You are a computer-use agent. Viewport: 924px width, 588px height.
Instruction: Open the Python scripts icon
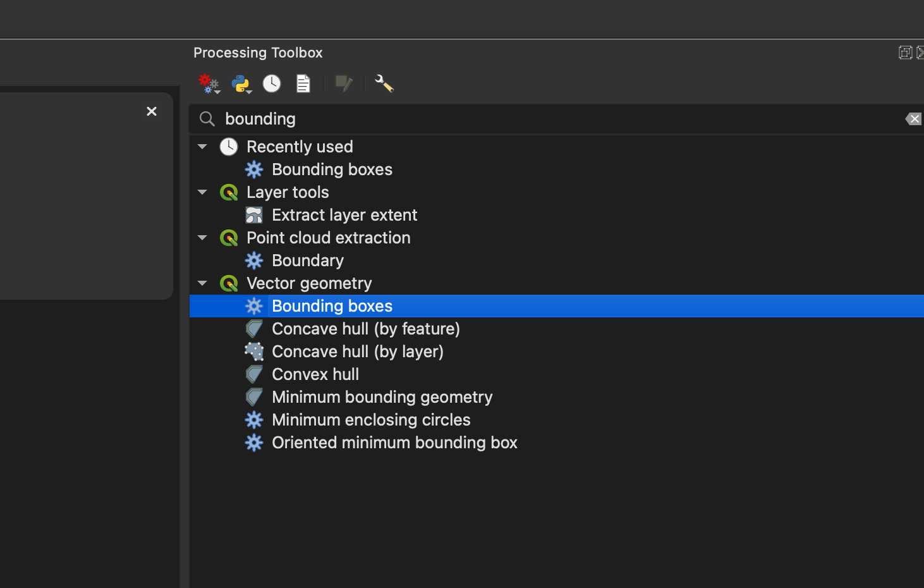(240, 82)
